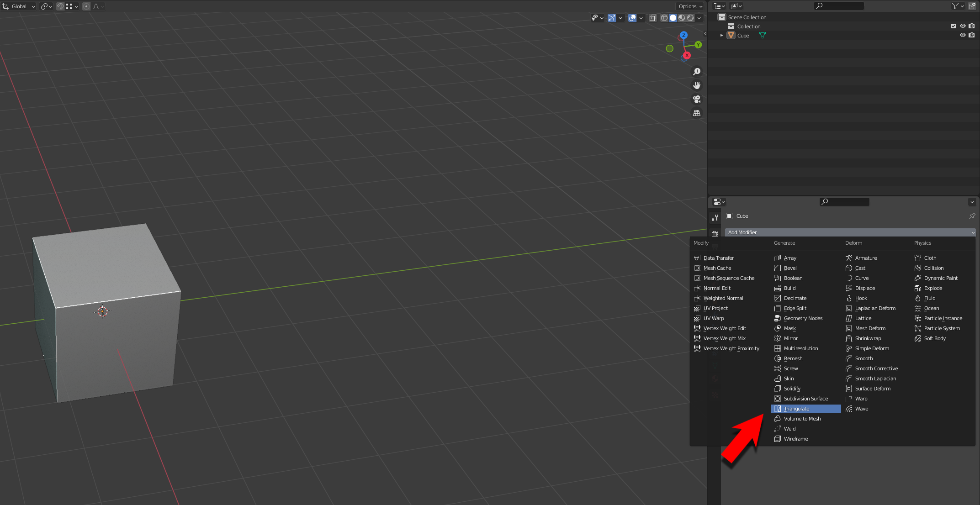
Task: Click the Add Modifier button
Action: coord(850,232)
